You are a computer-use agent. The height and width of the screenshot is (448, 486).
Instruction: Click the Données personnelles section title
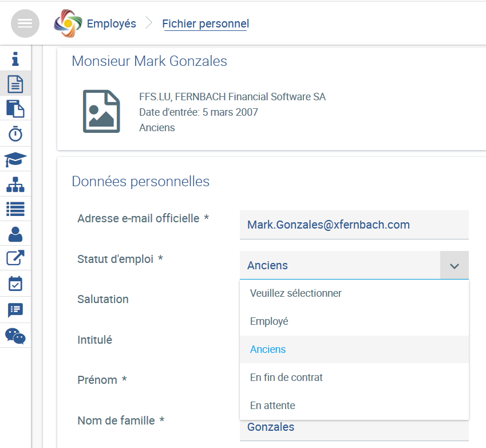pos(141,182)
